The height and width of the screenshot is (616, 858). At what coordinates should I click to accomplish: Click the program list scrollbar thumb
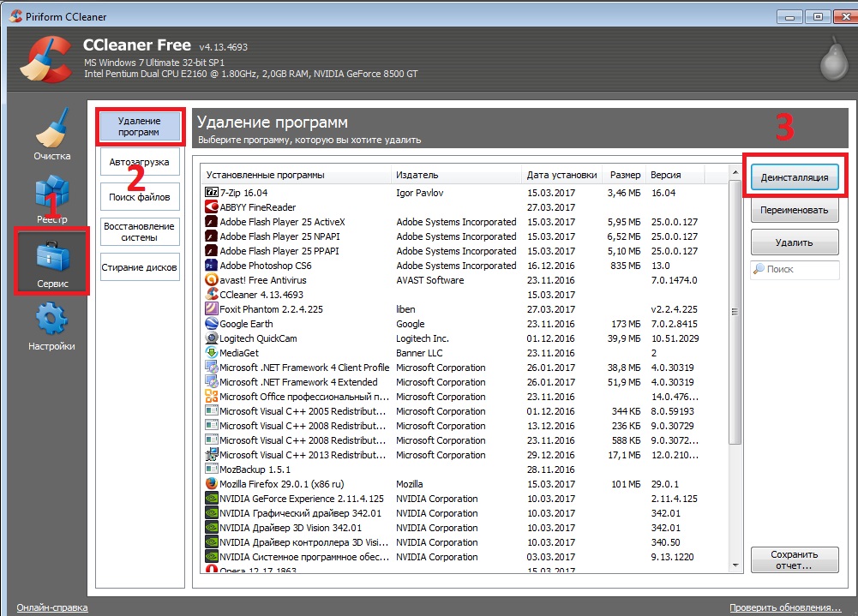click(x=735, y=312)
